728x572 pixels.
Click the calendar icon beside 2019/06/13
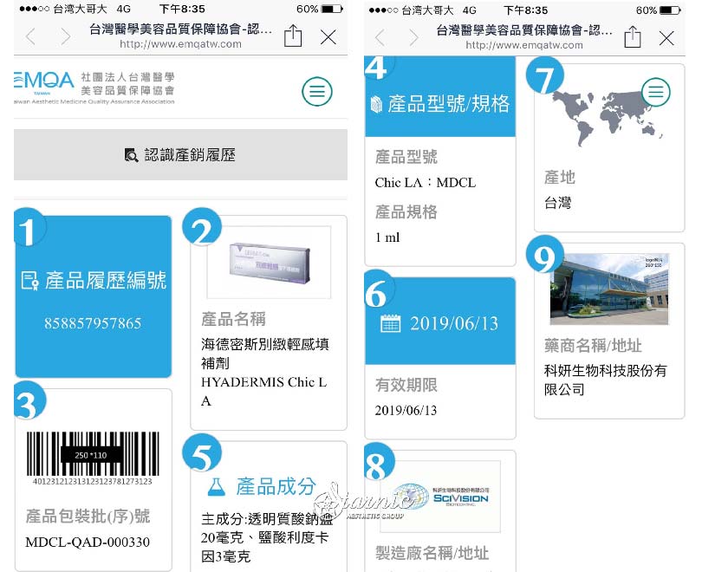coord(391,323)
